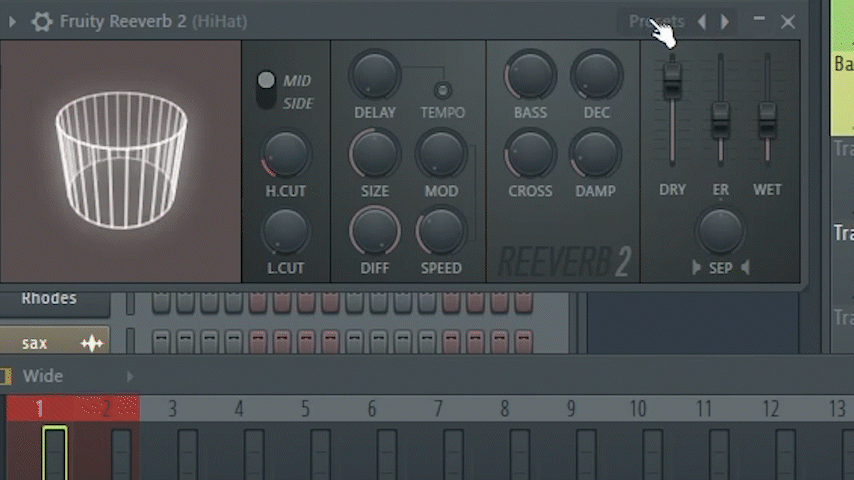Click the room shape visualizer display

pos(121,161)
